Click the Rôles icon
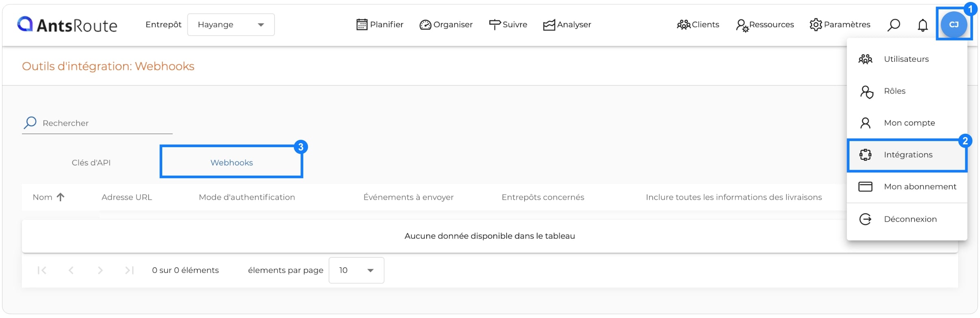Image resolution: width=980 pixels, height=318 pixels. pos(866,92)
